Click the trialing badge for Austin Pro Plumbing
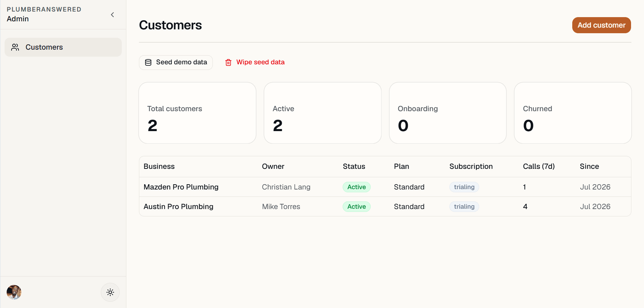Image resolution: width=644 pixels, height=308 pixels. point(464,207)
